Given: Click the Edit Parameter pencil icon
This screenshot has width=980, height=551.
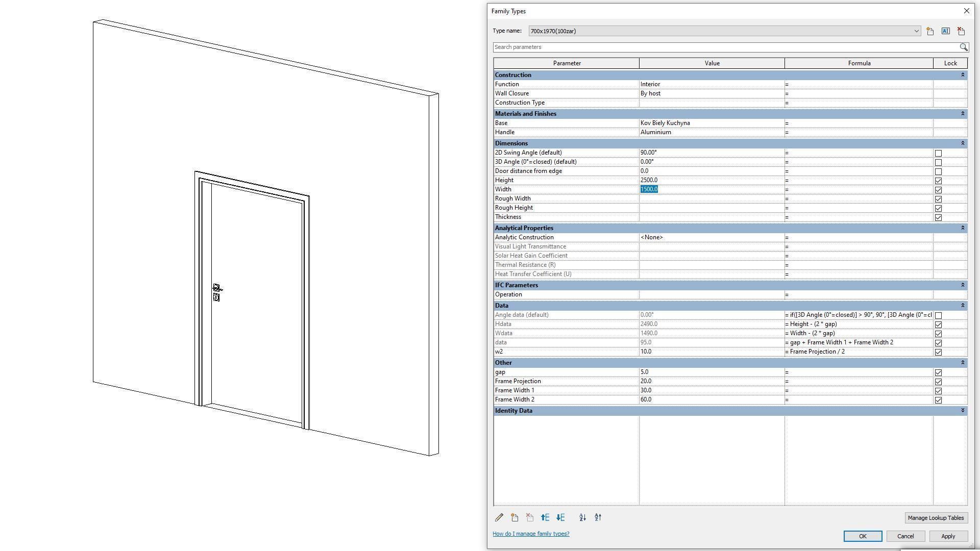Looking at the screenshot, I should click(499, 517).
